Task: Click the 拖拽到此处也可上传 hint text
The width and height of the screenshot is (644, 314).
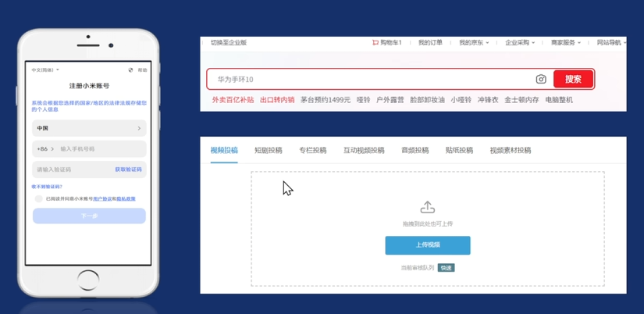Action: point(428,224)
